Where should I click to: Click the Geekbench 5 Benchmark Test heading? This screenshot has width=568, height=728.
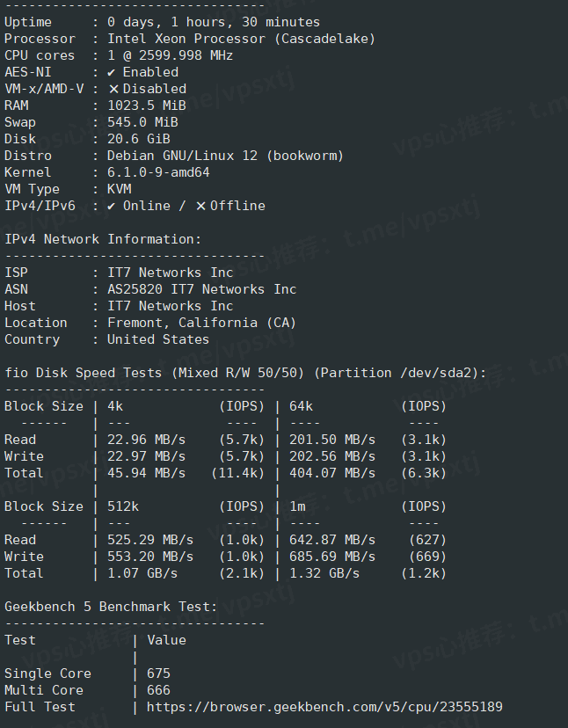pos(110,607)
